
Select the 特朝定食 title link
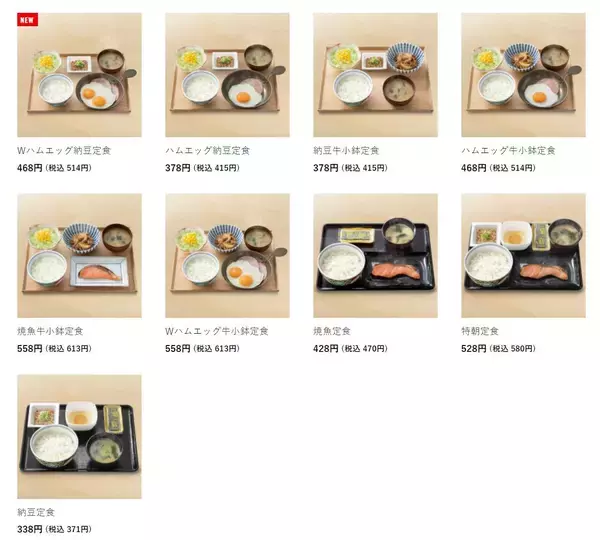pos(480,331)
